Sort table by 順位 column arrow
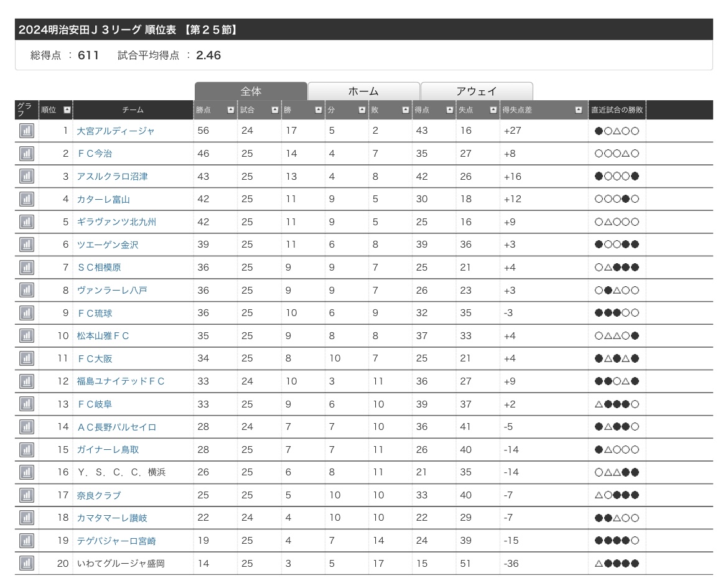 point(67,110)
